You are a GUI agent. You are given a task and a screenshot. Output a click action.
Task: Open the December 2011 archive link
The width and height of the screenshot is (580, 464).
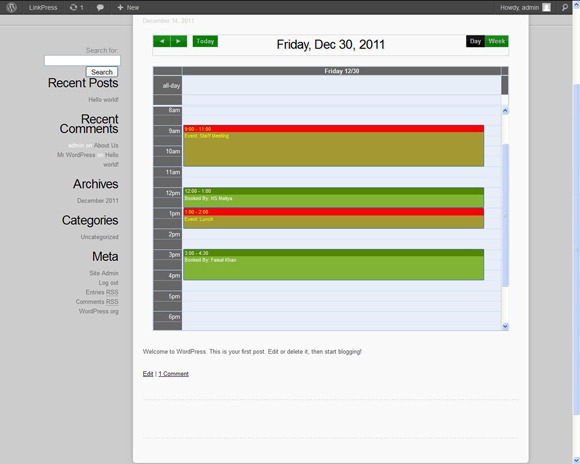point(98,201)
